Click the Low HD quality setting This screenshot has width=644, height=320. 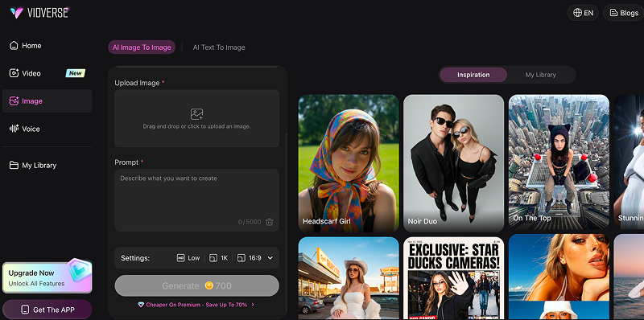pos(188,258)
